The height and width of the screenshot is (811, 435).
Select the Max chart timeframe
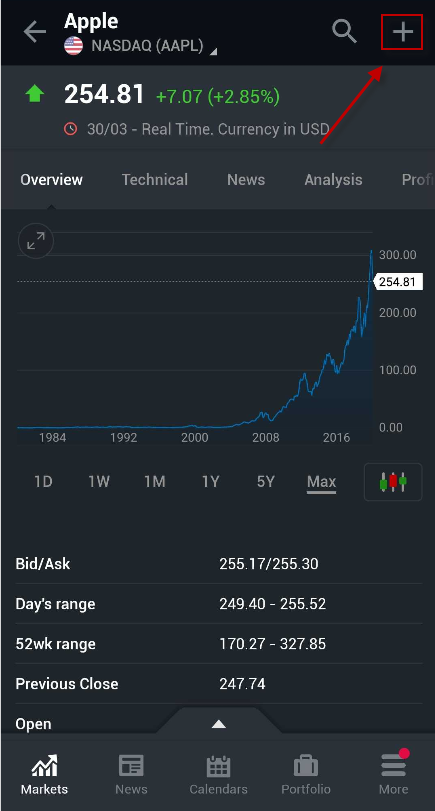[321, 483]
